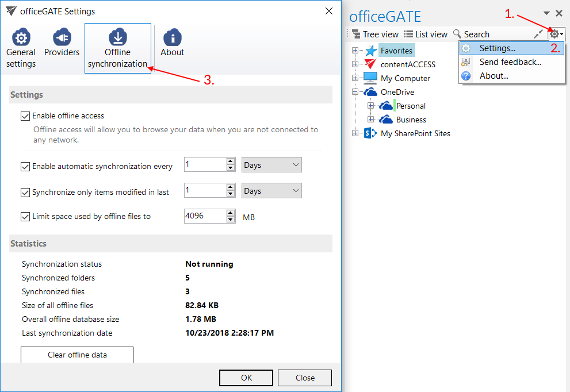Screen dimensions: 570x392
Task: Disable the Enable offline access checkbox
Action: coord(25,116)
